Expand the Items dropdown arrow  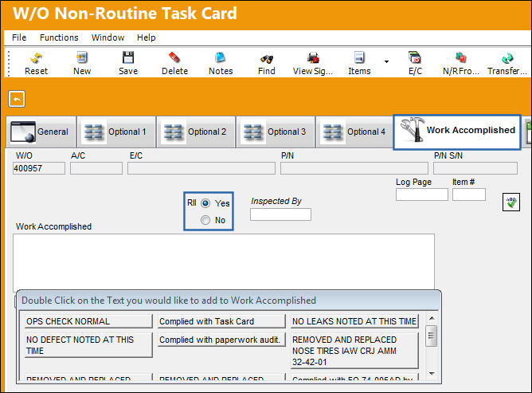pyautogui.click(x=386, y=62)
